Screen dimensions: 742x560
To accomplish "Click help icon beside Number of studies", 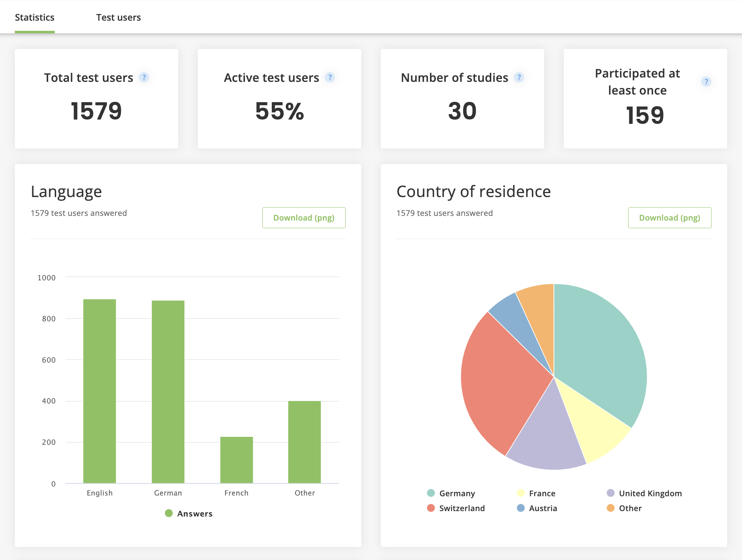I will click(519, 78).
